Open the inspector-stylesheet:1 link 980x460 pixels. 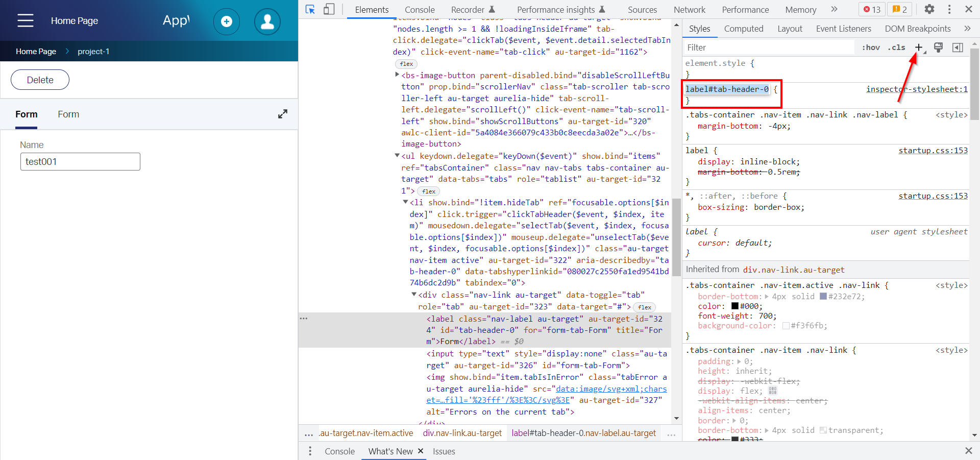(917, 89)
